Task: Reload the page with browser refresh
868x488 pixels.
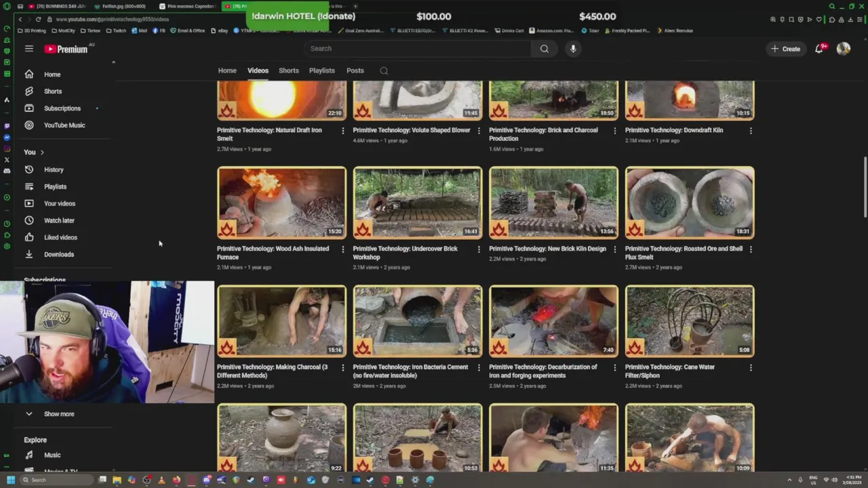Action: 38,20
